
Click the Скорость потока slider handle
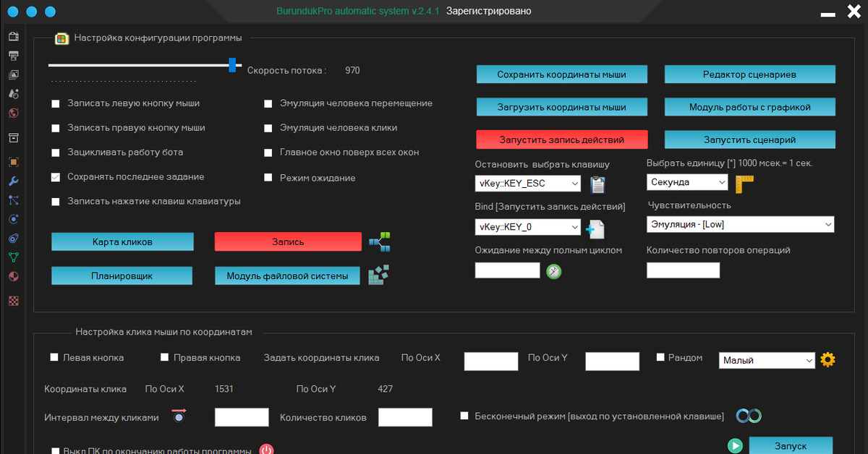tap(232, 65)
